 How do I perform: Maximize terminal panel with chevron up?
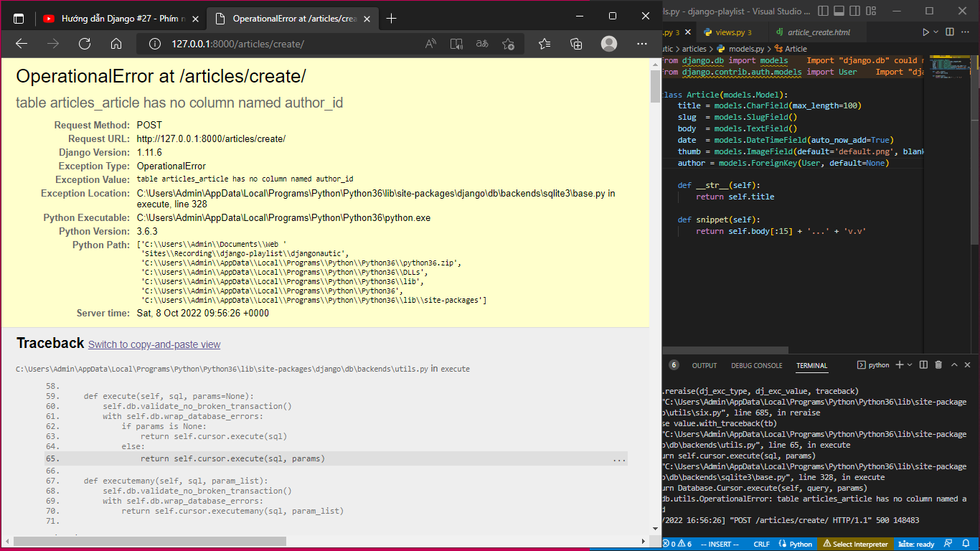[x=954, y=365]
